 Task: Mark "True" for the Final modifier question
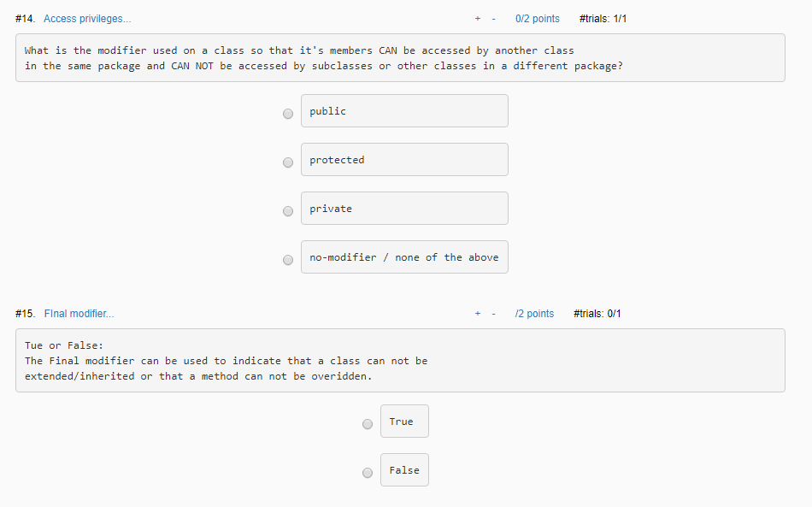368,423
